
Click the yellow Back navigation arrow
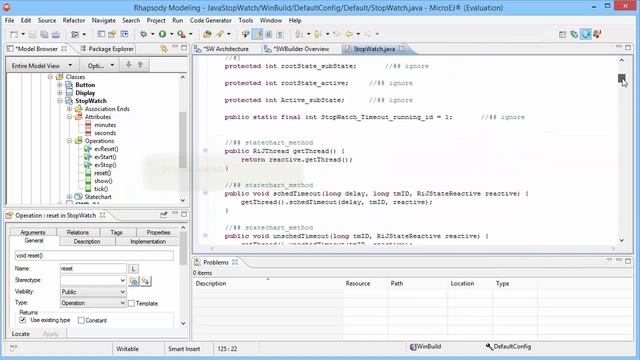[x=349, y=34]
